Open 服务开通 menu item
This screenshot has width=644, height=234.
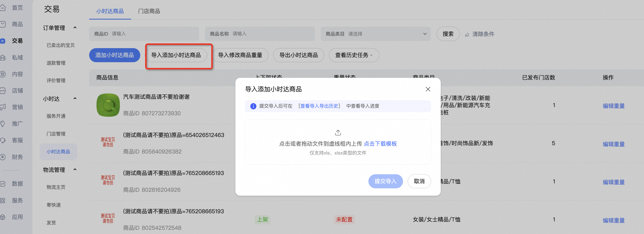click(x=56, y=116)
